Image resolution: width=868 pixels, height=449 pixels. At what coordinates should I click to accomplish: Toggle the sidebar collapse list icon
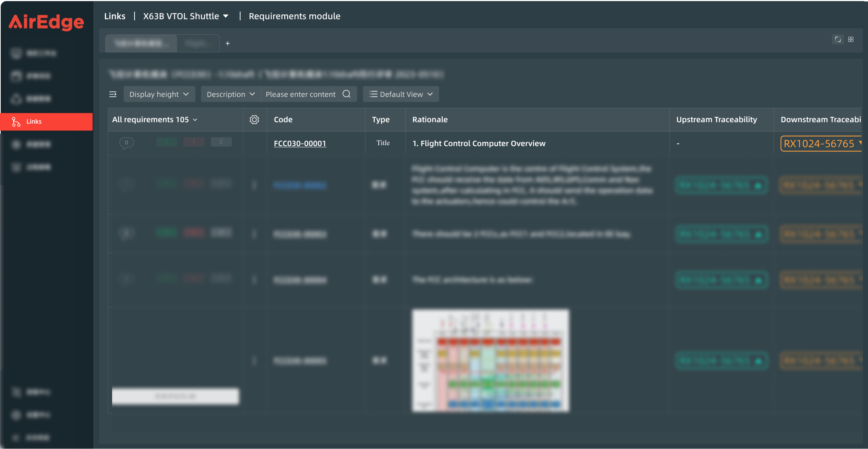coord(113,94)
